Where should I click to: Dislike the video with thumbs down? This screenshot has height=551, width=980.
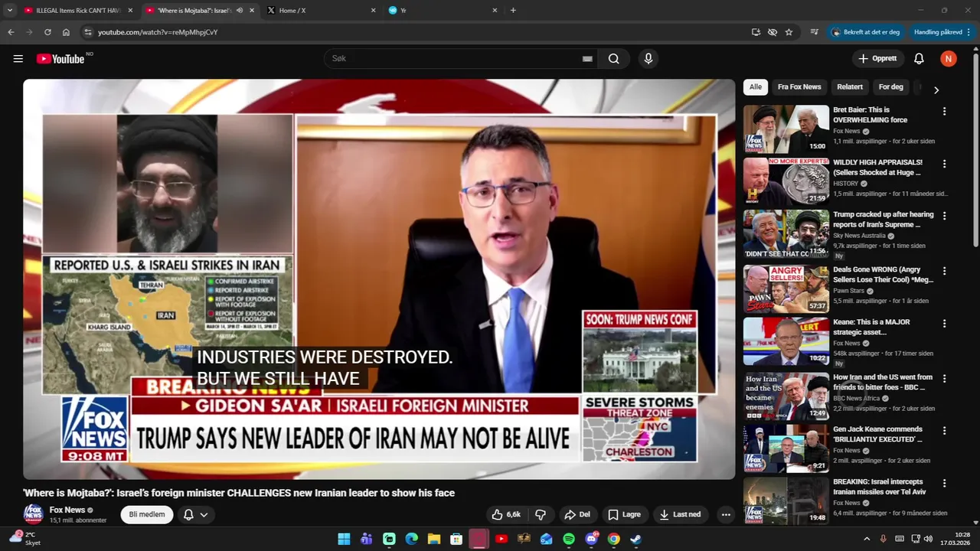(x=541, y=515)
